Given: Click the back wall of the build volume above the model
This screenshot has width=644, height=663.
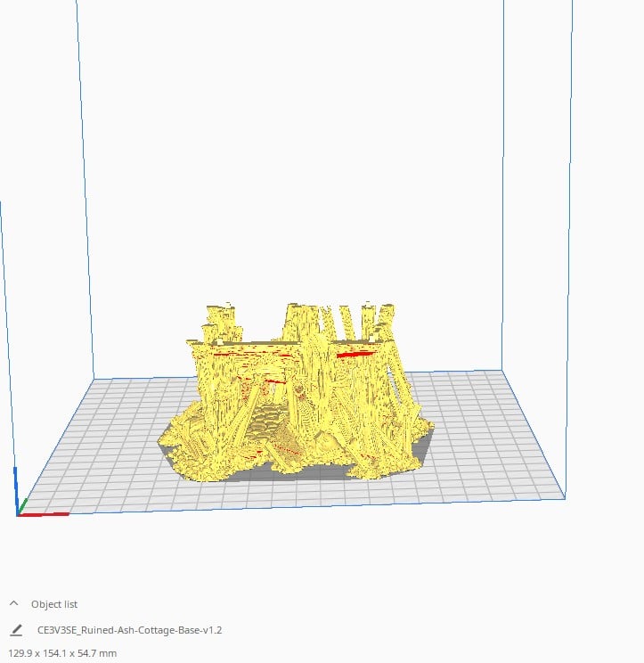Looking at the screenshot, I should pyautogui.click(x=294, y=178).
